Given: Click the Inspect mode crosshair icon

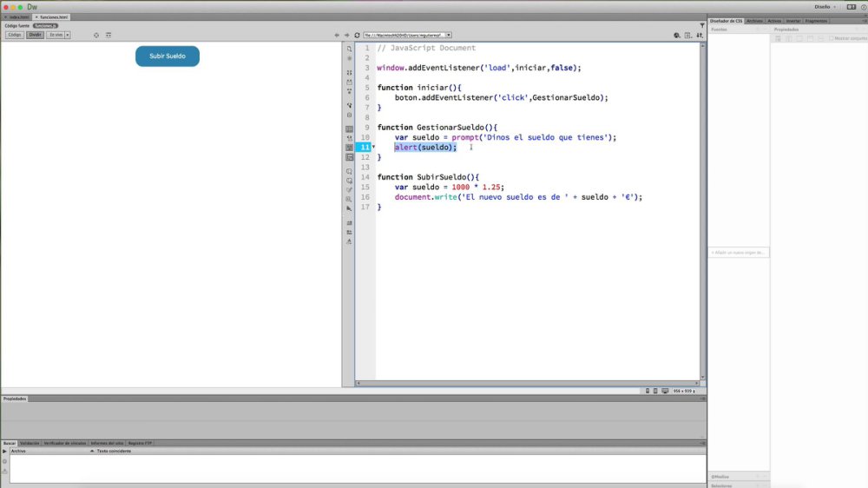Looking at the screenshot, I should click(96, 35).
